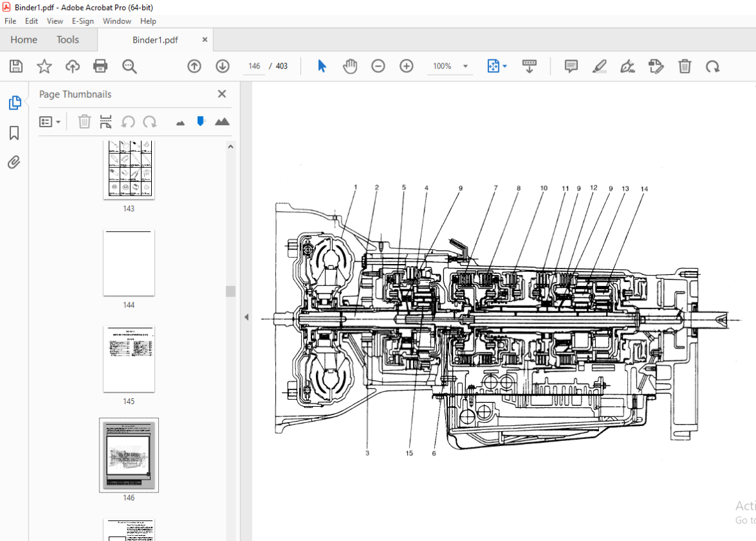The width and height of the screenshot is (756, 541).
Task: Print the document with the printer icon
Action: (100, 66)
